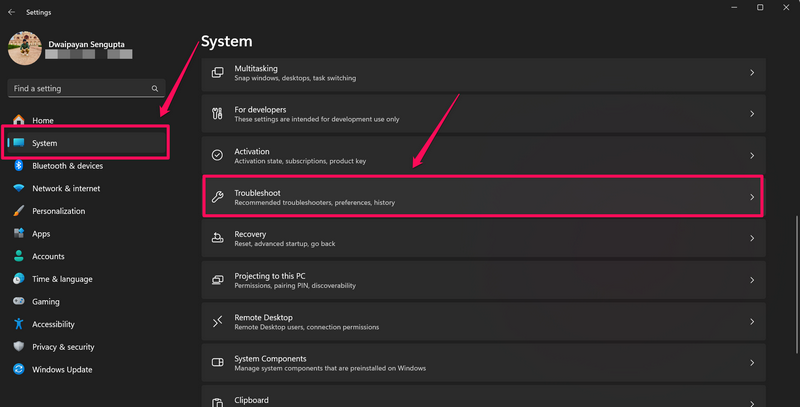Open Privacy & security settings

[x=63, y=347]
